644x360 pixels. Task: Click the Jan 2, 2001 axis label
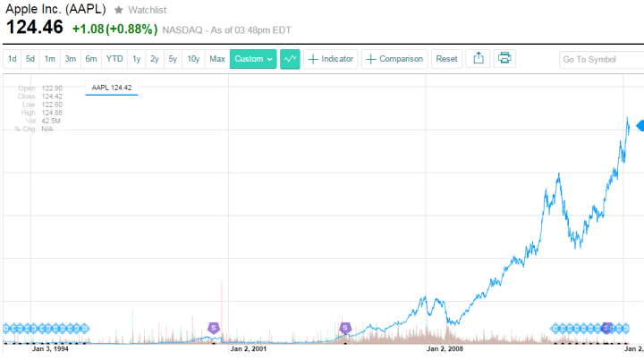click(x=248, y=349)
